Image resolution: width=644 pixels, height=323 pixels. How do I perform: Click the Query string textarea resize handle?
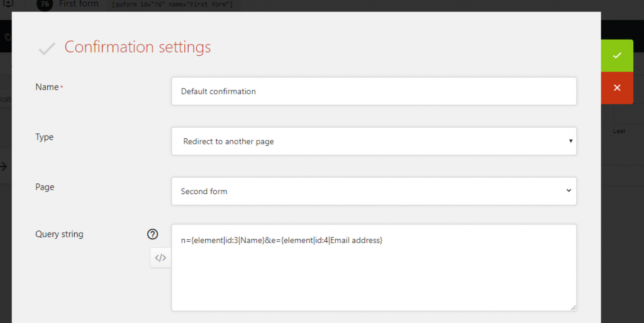(573, 307)
